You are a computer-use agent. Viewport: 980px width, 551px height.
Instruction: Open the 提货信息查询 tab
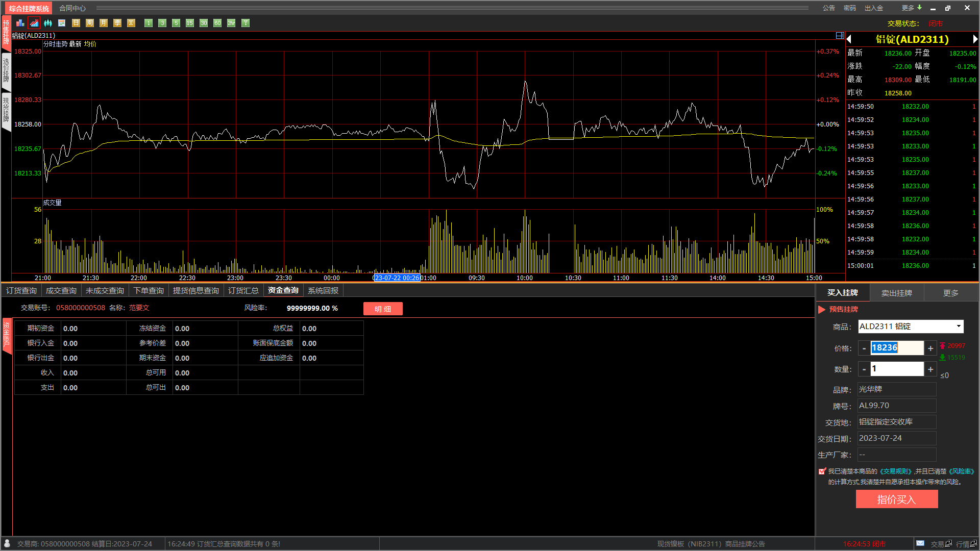[x=196, y=290]
